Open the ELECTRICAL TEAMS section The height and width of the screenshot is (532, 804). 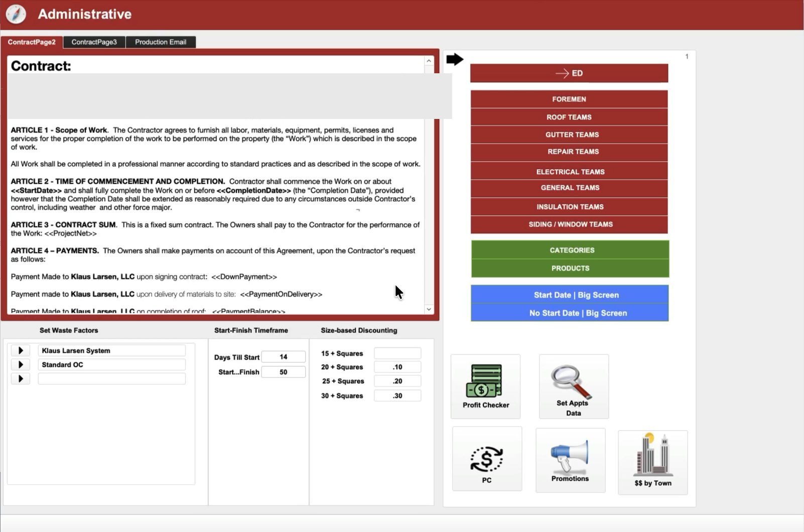click(569, 171)
